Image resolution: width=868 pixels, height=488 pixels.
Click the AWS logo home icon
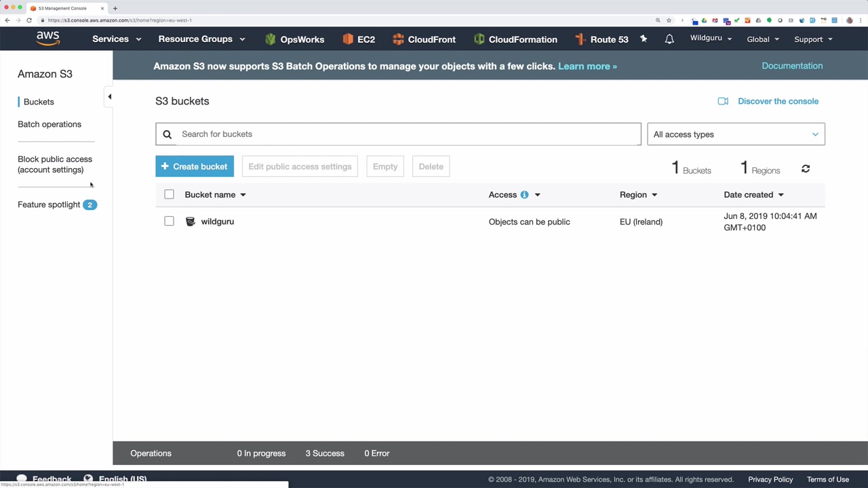pyautogui.click(x=48, y=39)
